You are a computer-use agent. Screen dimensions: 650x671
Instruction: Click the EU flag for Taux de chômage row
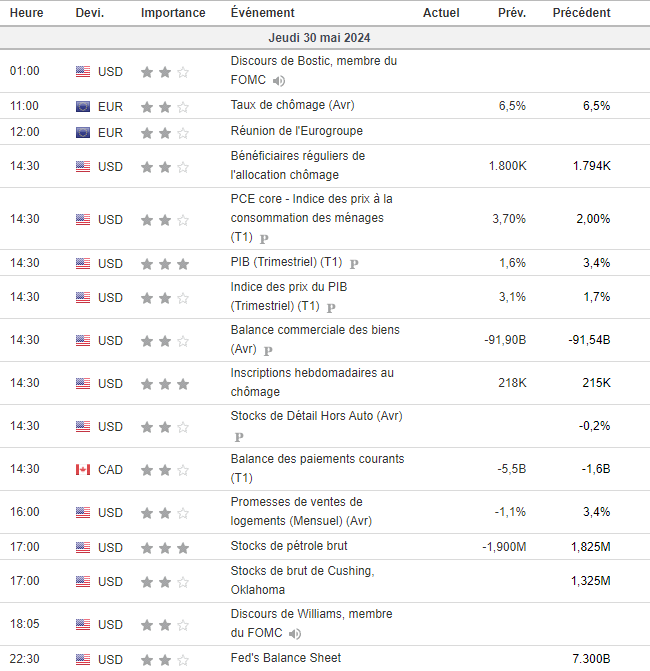(83, 106)
